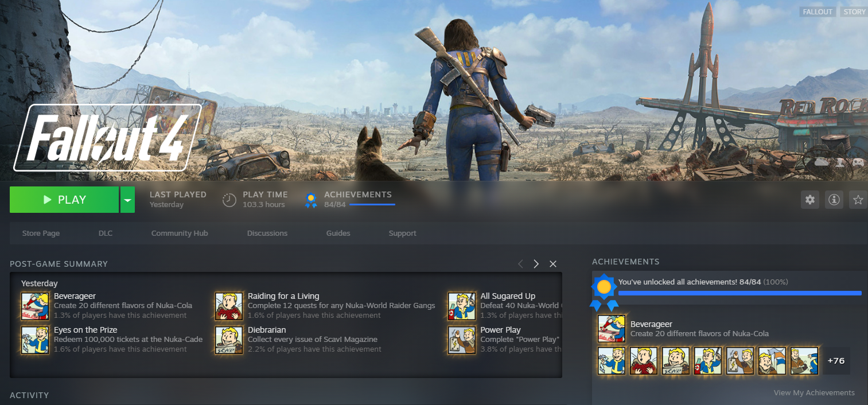Close the post-game summary panel
Screen dimensions: 868x405
click(553, 264)
